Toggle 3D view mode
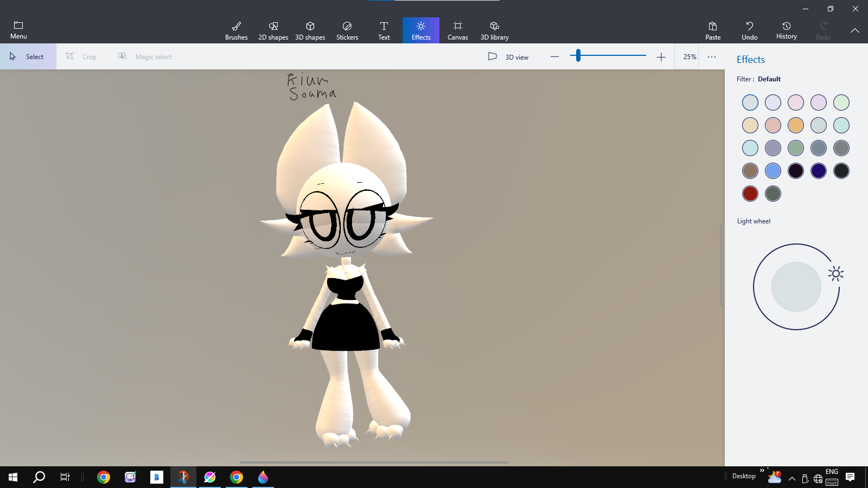This screenshot has width=868, height=488. (x=508, y=57)
